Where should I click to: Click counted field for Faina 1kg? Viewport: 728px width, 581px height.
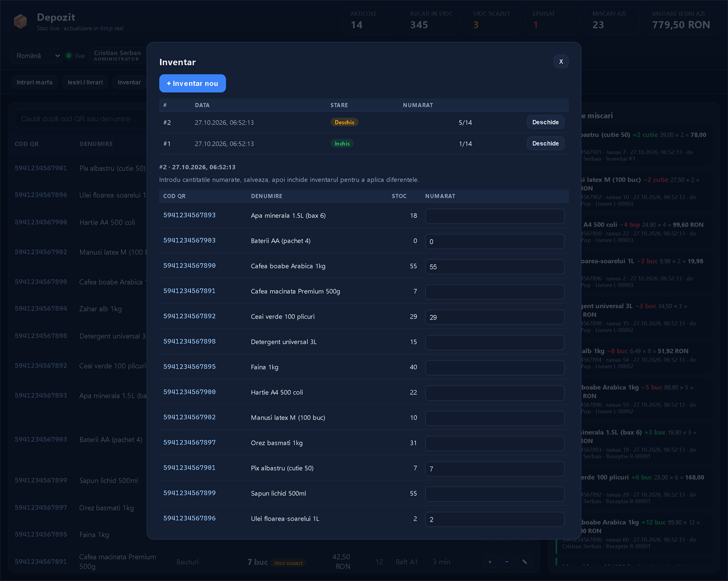(495, 368)
